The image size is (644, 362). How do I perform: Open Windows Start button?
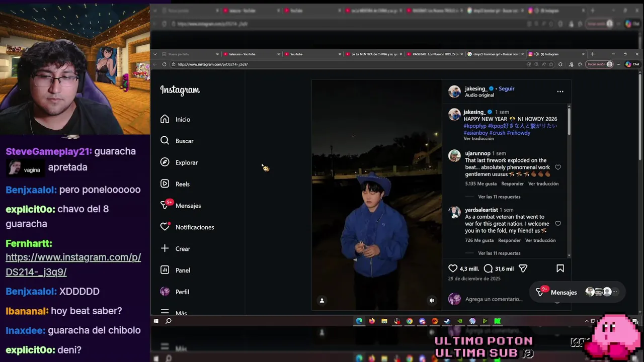[x=156, y=321]
